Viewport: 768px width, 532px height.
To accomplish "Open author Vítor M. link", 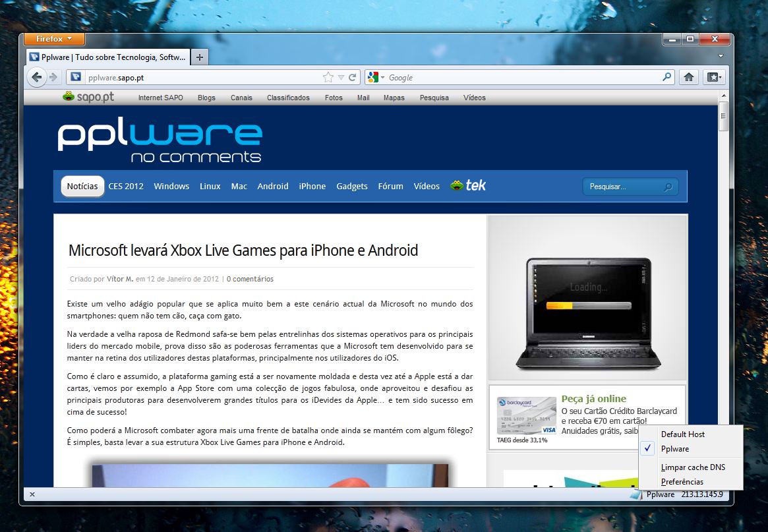I will click(120, 279).
